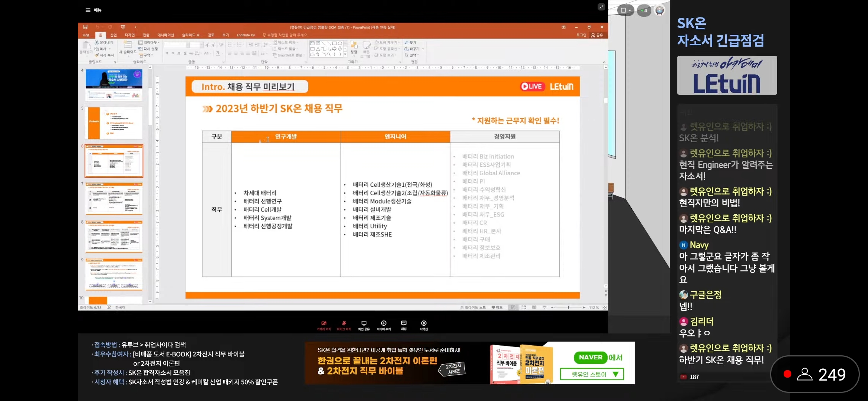
Task: Open the 레이아웃 (Layout) dropdown
Action: pyautogui.click(x=149, y=42)
